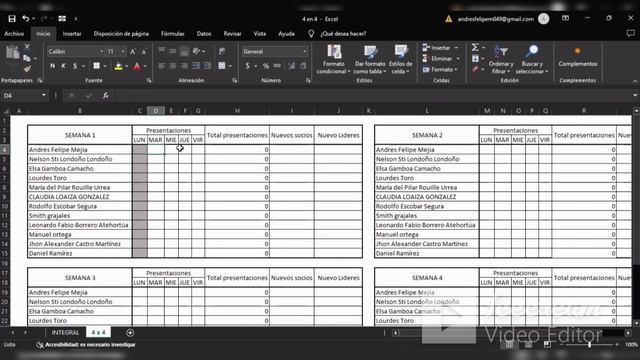Click the Formato cells button
Image resolution: width=640 pixels, height=360 pixels.
[x=440, y=69]
